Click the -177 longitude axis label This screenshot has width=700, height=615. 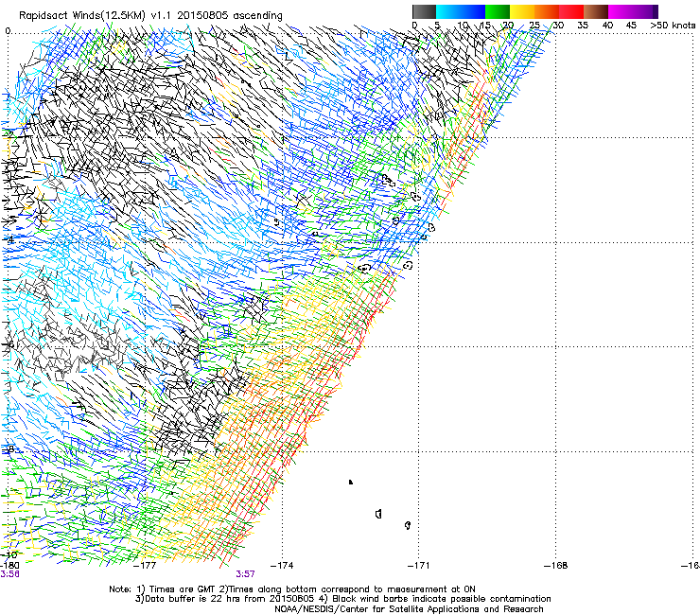146,566
